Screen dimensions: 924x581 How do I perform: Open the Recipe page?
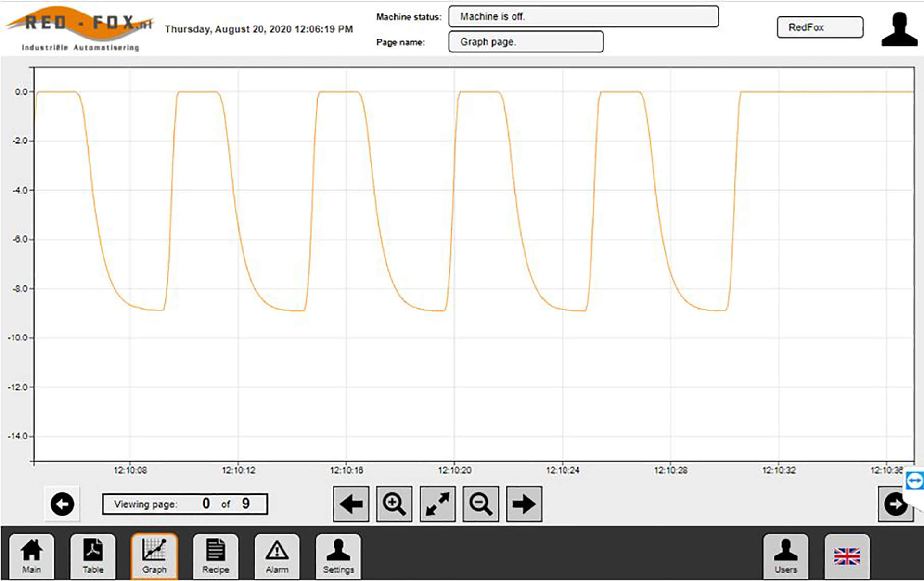(215, 556)
